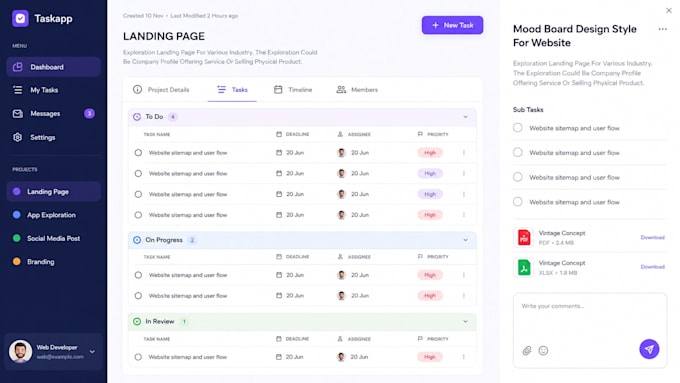Open kebab menu of second On Progress task
The height and width of the screenshot is (383, 680).
coord(464,296)
